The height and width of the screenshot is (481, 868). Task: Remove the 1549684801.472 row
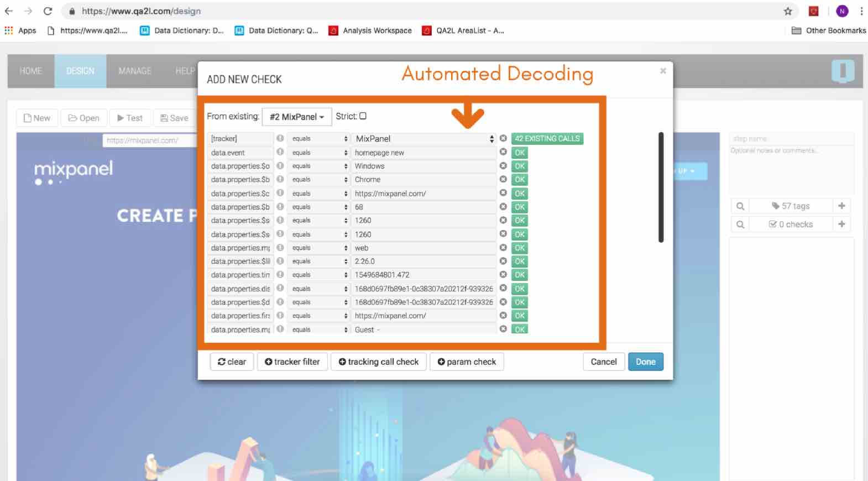click(503, 274)
